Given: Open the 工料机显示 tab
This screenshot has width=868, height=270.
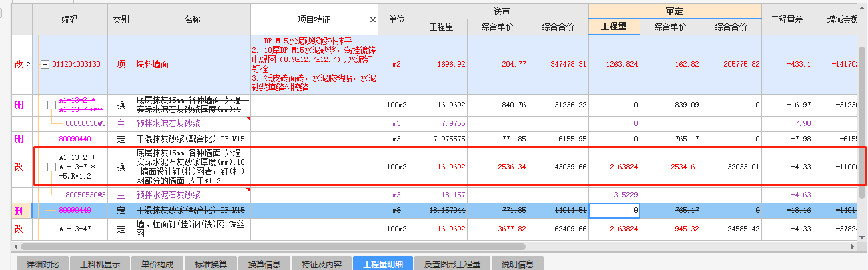Looking at the screenshot, I should click(x=99, y=264).
